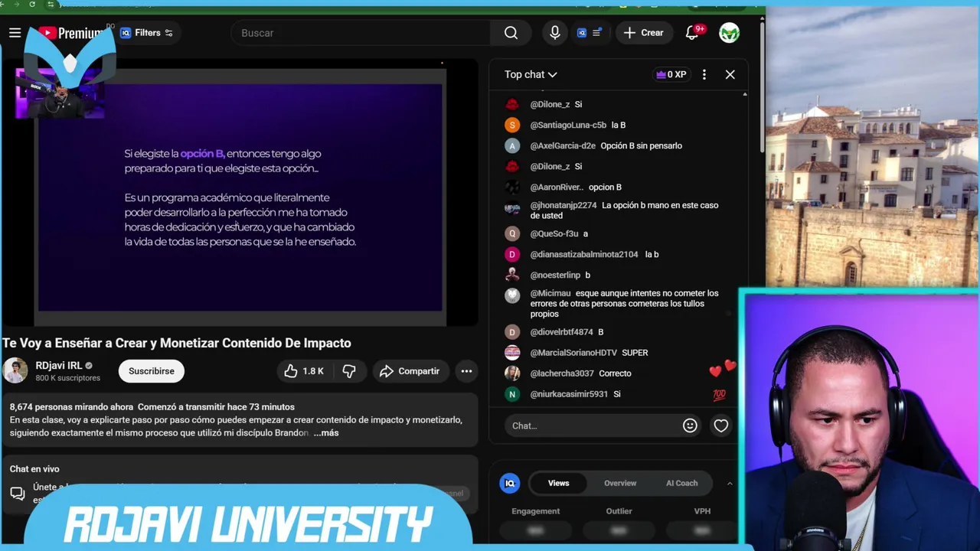980x551 pixels.
Task: Close the live chat panel
Action: point(730,74)
